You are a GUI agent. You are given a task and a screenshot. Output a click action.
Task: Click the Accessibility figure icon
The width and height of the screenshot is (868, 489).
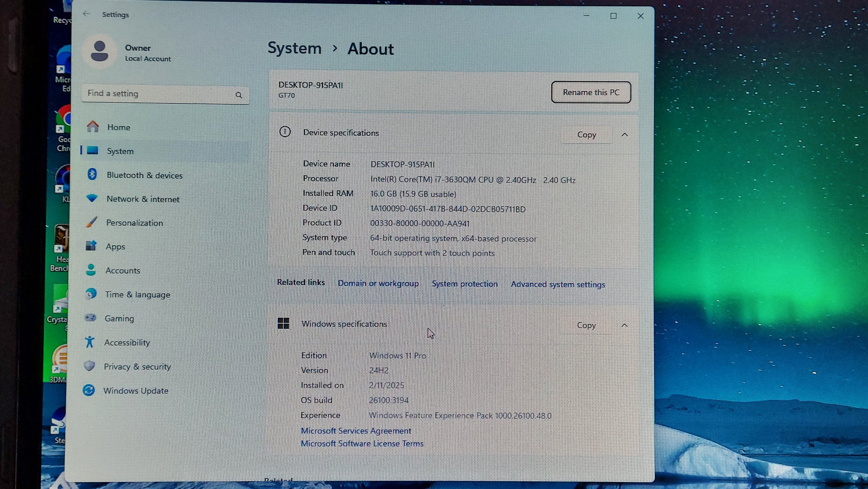[x=90, y=342]
